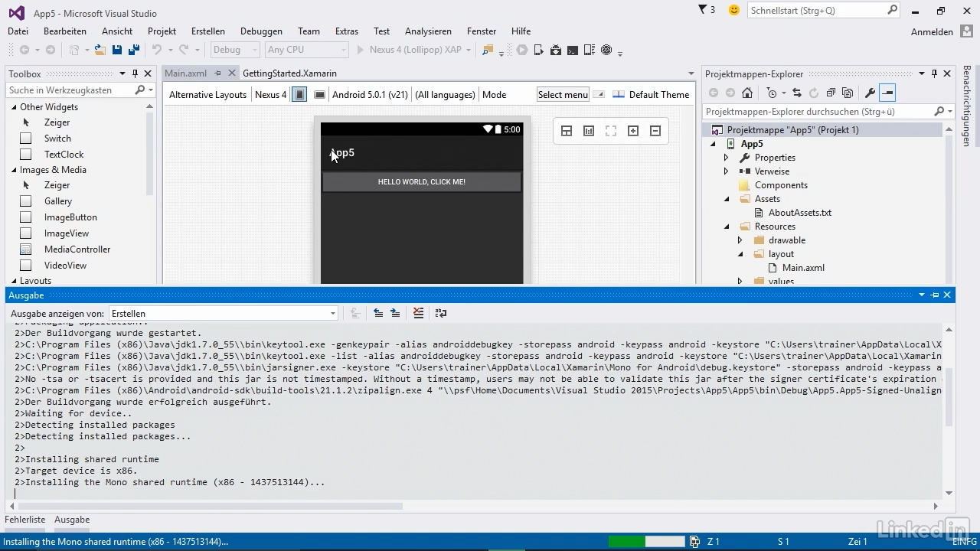Open the Projekt menu

[x=162, y=31]
